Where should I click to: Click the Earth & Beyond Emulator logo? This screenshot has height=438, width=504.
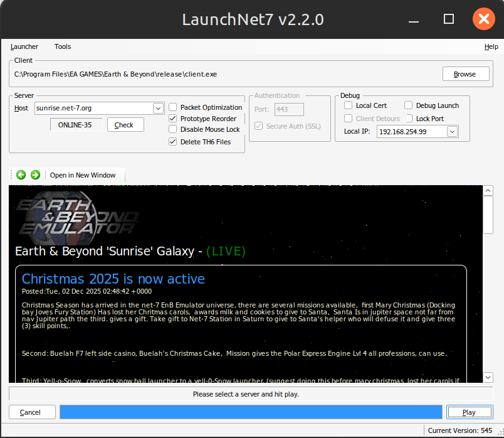tap(77, 218)
